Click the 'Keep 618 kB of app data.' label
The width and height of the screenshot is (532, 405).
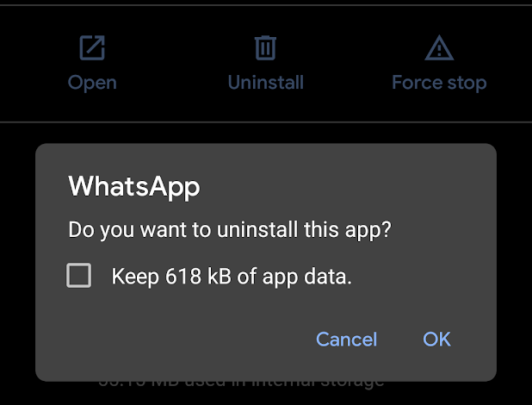click(232, 277)
